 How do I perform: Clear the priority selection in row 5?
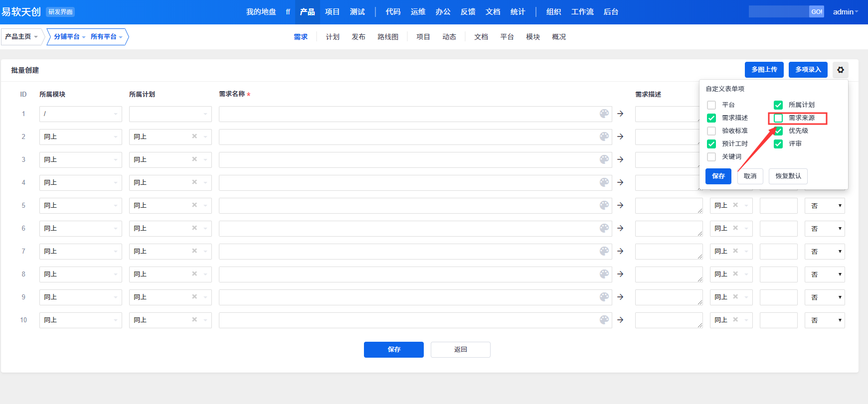pyautogui.click(x=735, y=205)
